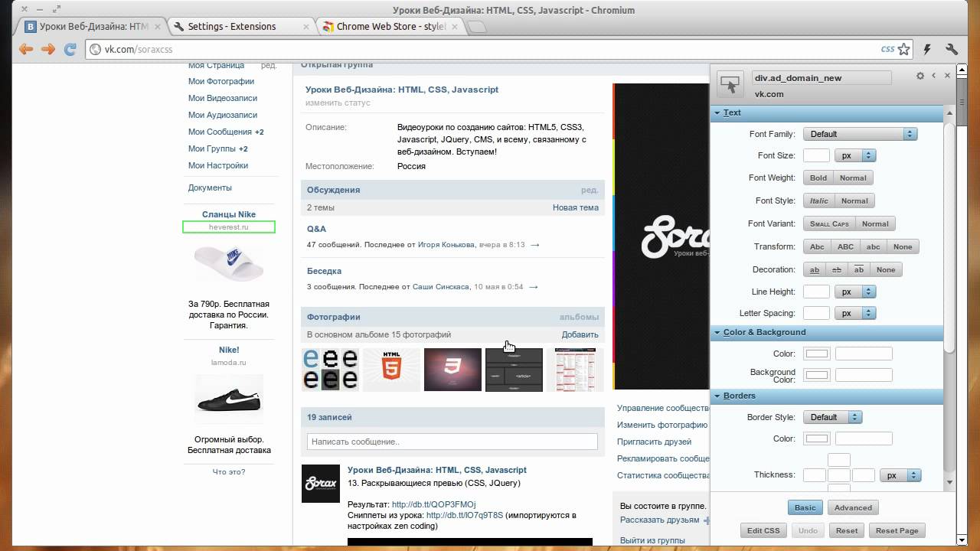Click the Sorax avatar in the wall post
Viewport: 980px width, 551px height.
tap(320, 484)
